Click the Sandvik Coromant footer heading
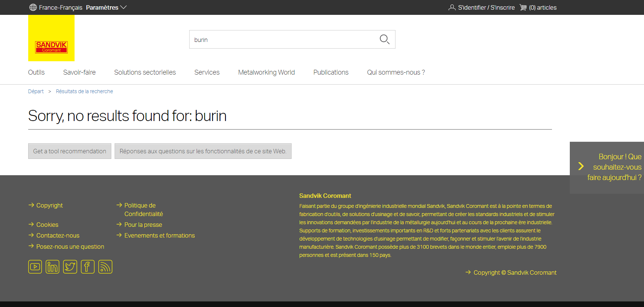The width and height of the screenshot is (644, 307). (325, 196)
